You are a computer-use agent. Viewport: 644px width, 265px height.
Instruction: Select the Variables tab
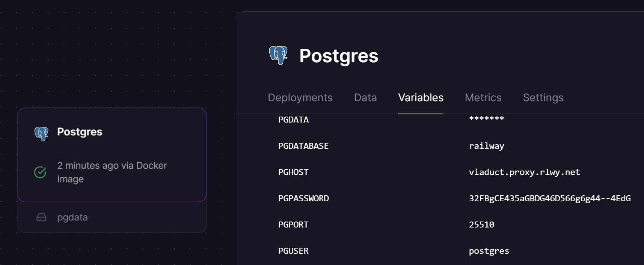point(421,97)
